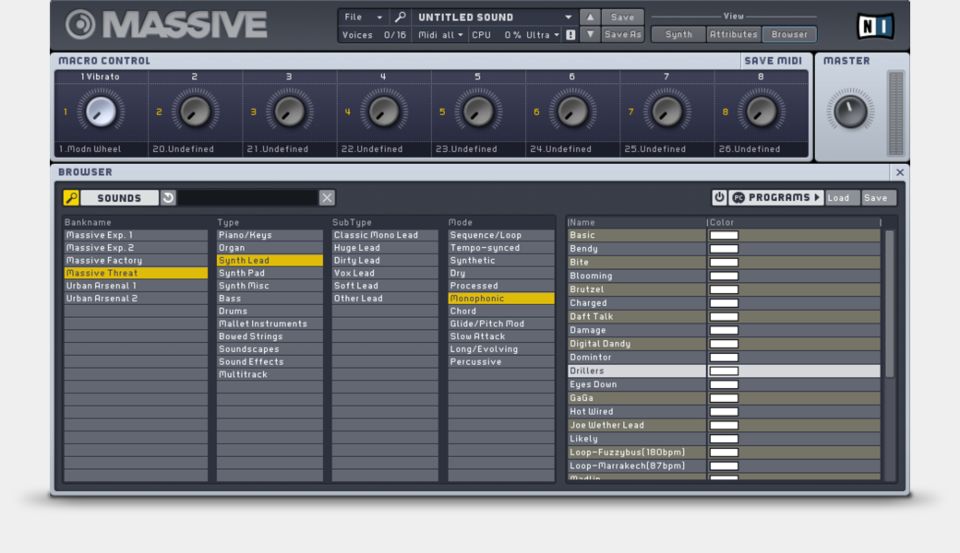960x553 pixels.
Task: Click the yellow search icon in Browser
Action: tap(71, 198)
